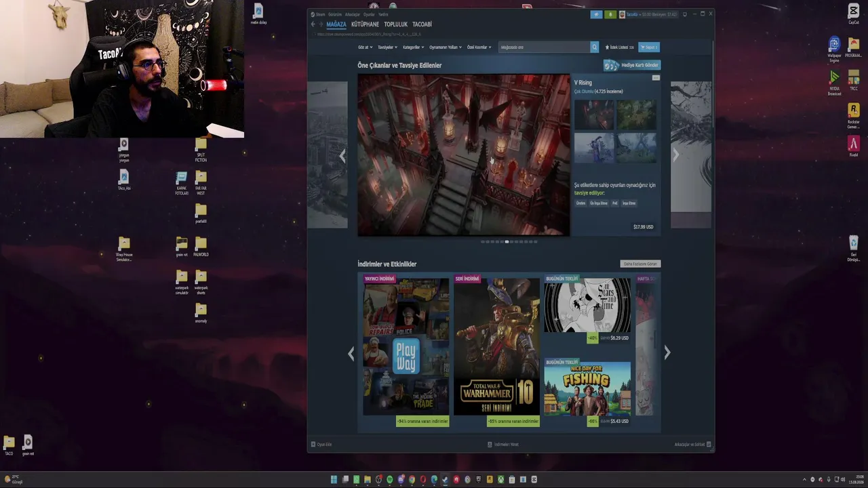868x488 pixels.
Task: Show the next featured game in carousel
Action: tap(675, 155)
